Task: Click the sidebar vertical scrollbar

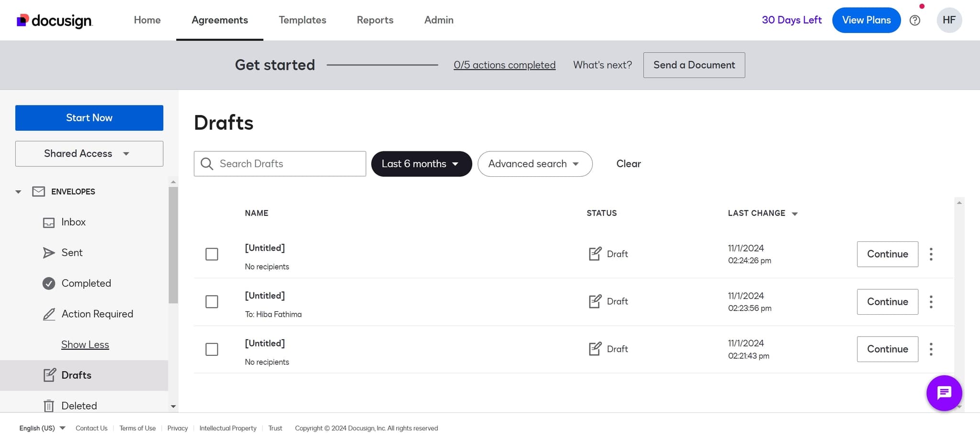Action: [173, 245]
